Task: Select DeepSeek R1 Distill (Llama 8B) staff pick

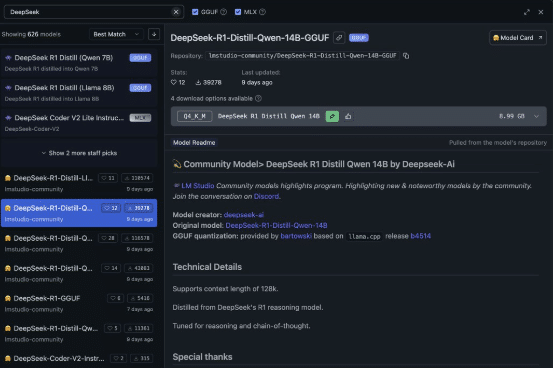Action: click(79, 92)
